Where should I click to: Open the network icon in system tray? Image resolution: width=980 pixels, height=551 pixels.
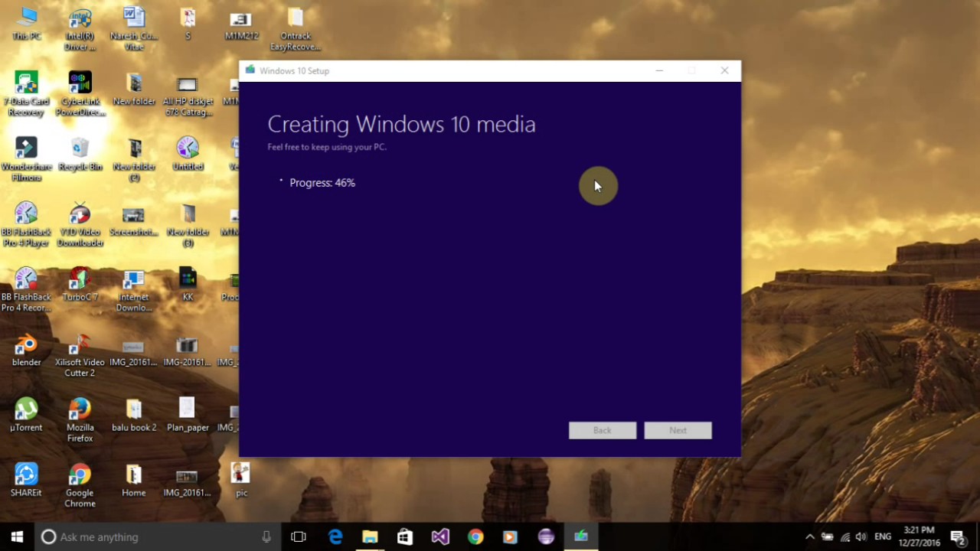point(845,536)
